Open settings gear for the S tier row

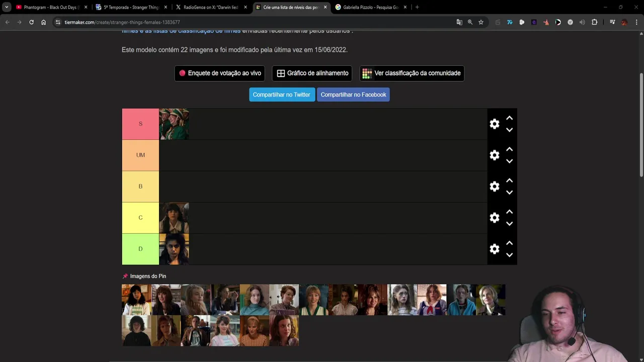pos(495,124)
